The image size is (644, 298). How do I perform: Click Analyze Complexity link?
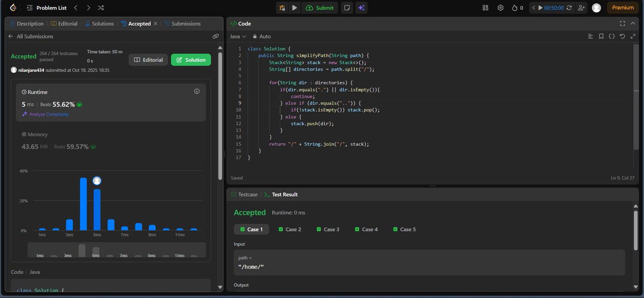[45, 114]
